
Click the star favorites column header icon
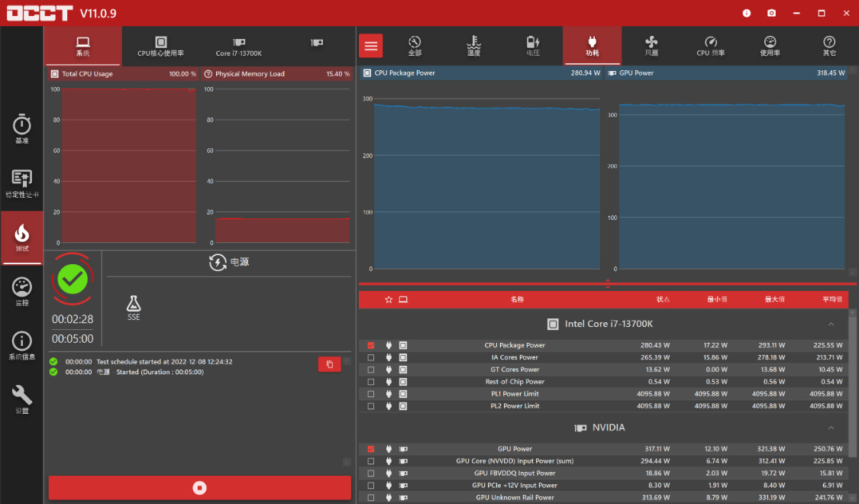click(389, 299)
